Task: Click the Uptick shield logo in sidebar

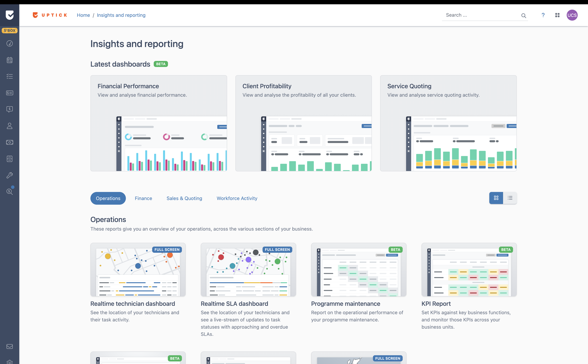Action: coord(10,15)
